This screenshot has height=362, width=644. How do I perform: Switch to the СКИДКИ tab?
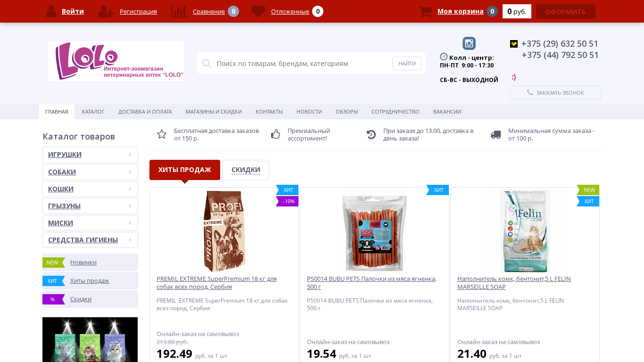click(x=246, y=170)
